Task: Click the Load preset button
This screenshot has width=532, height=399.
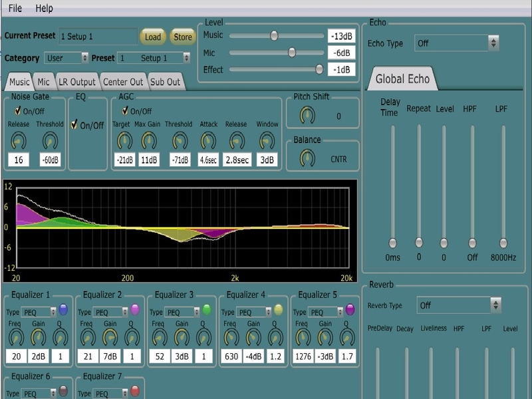Action: pos(153,37)
